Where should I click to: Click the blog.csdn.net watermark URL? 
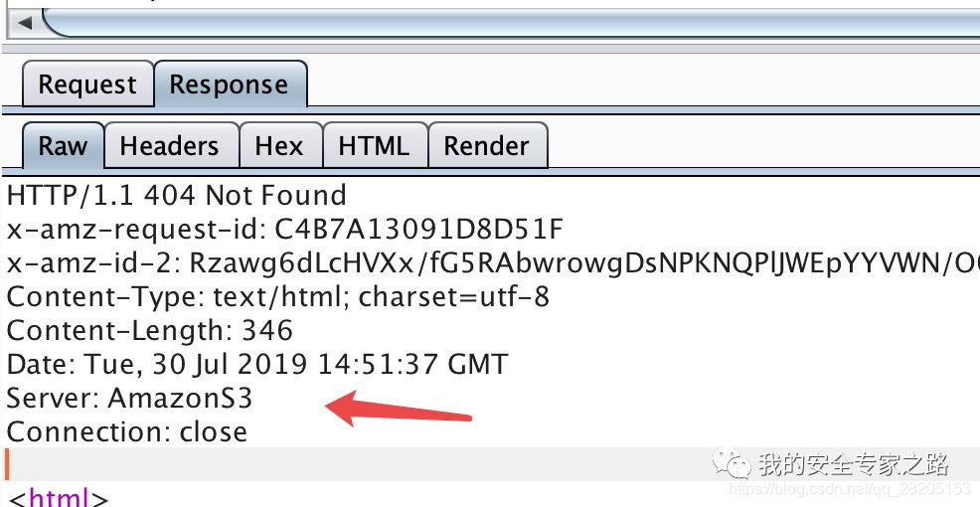(x=850, y=488)
